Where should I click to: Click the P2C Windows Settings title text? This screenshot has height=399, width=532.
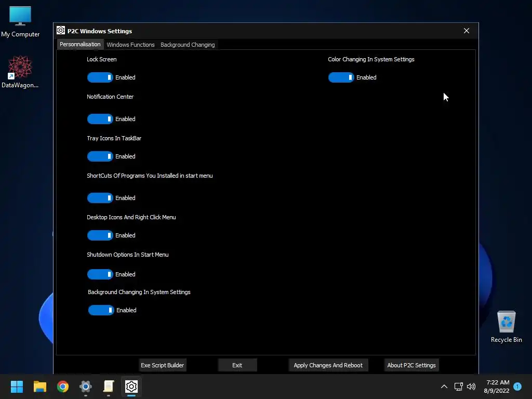(x=100, y=31)
